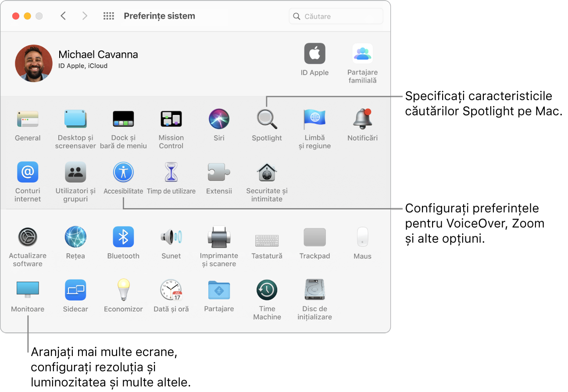
Task: Click the Michael Cavanna account name
Action: 98,54
